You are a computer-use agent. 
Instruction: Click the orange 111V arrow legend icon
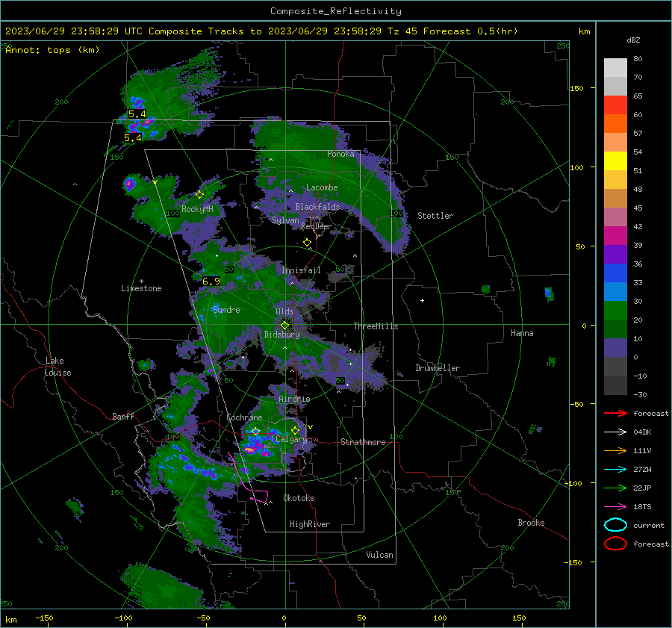pyautogui.click(x=615, y=450)
